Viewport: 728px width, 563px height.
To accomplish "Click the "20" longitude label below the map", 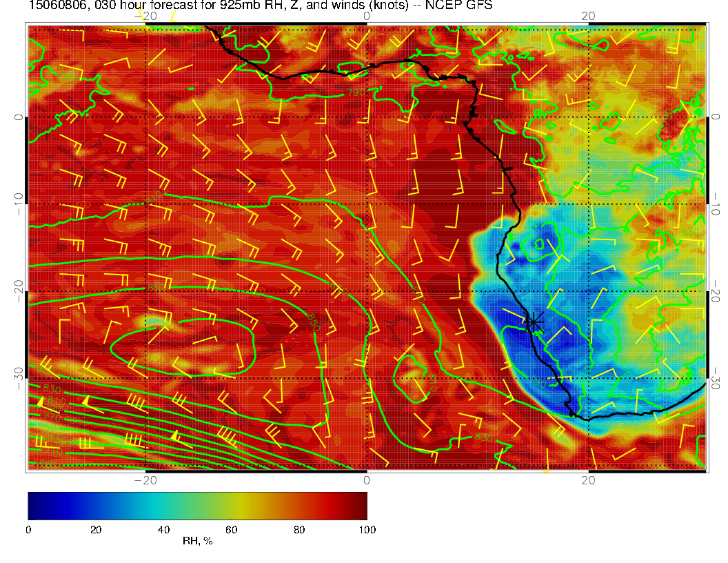I will [x=588, y=480].
